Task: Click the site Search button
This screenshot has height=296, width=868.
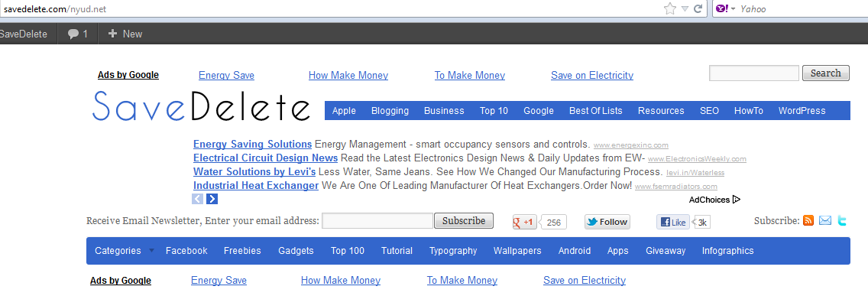Action: (x=825, y=73)
